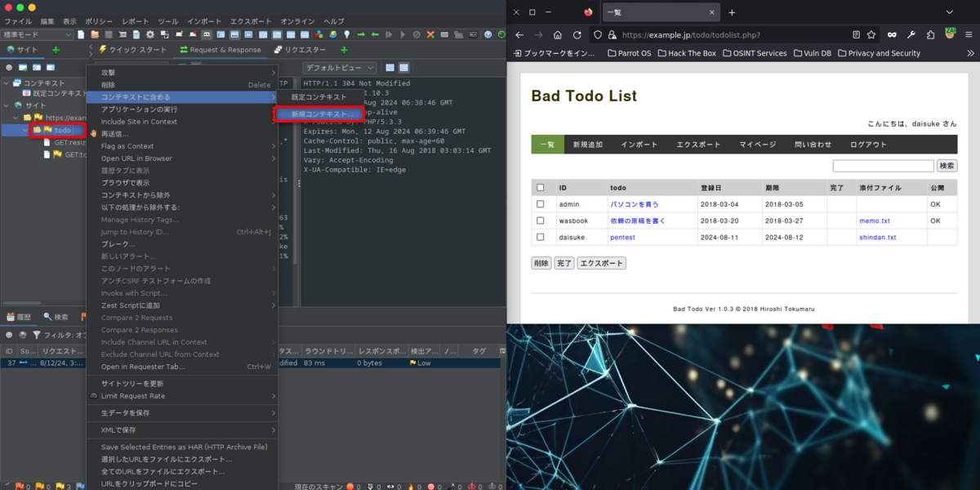Expand XMLで保存 submenu
The image size is (980, 490).
(x=181, y=430)
